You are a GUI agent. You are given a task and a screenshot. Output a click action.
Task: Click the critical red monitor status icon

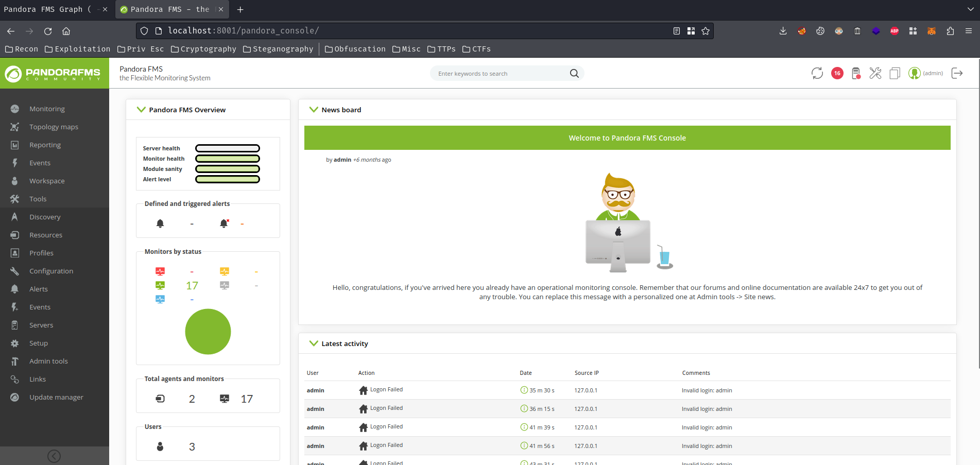160,271
